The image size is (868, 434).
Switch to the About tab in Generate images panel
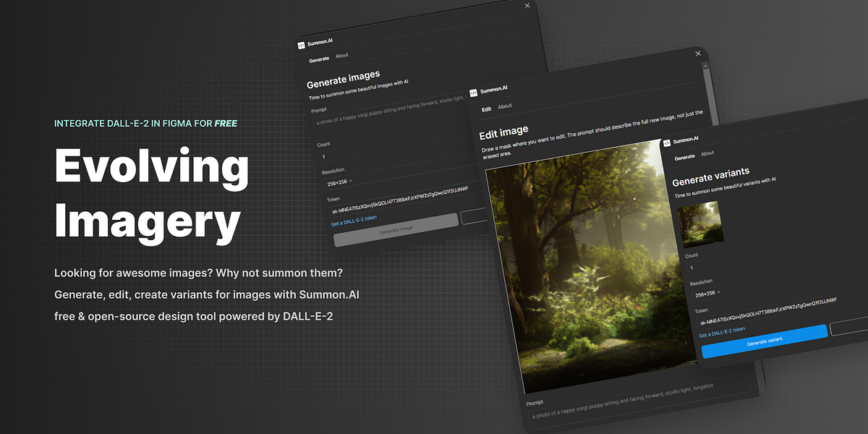point(341,54)
